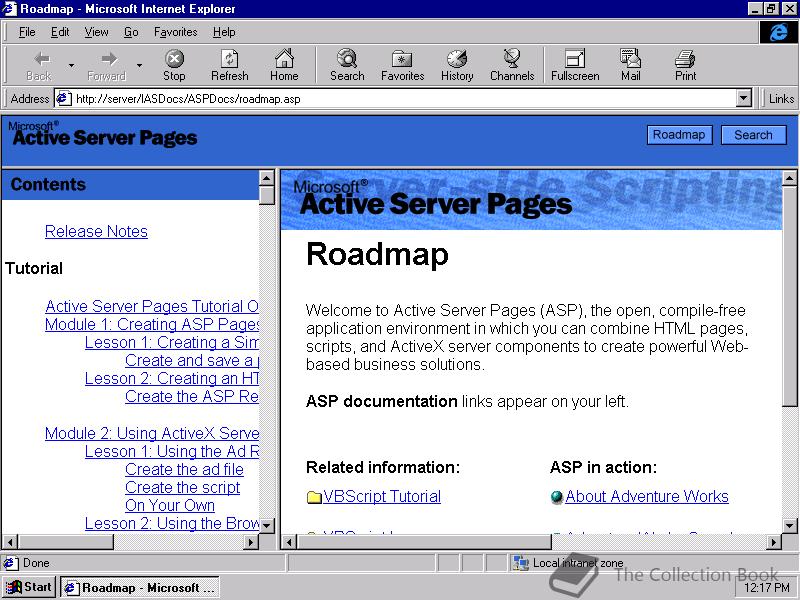This screenshot has width=800, height=600.
Task: Expand the Links toolbar
Action: (781, 98)
